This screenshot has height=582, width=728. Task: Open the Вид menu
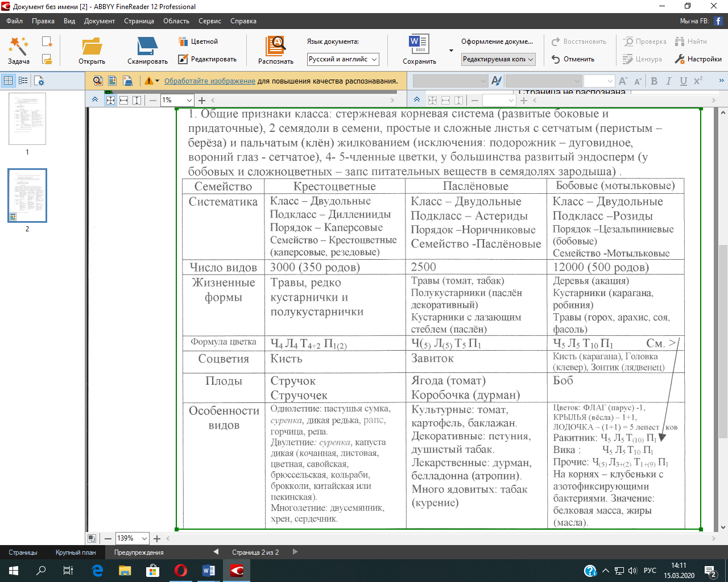point(69,21)
